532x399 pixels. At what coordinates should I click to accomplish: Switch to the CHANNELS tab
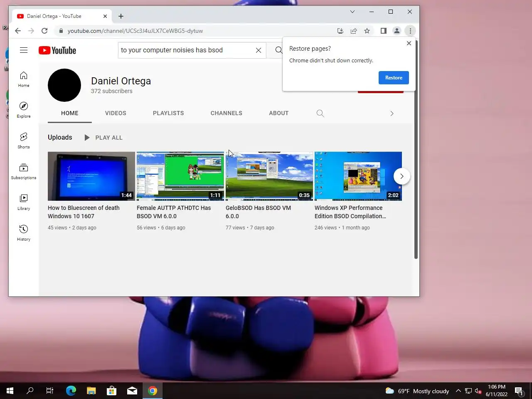pos(227,113)
